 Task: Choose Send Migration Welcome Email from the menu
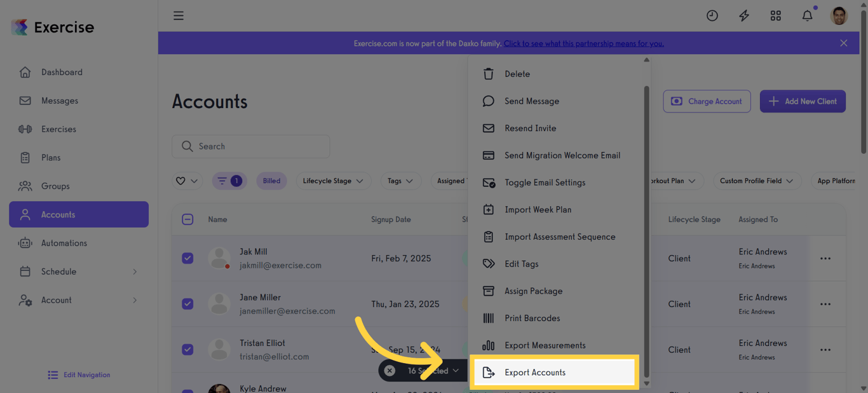562,155
